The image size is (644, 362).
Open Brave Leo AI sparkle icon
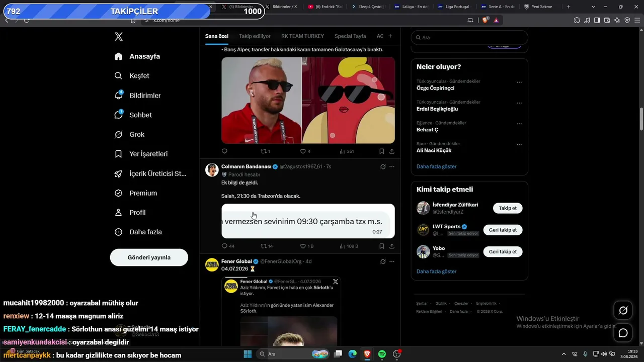coord(617,20)
